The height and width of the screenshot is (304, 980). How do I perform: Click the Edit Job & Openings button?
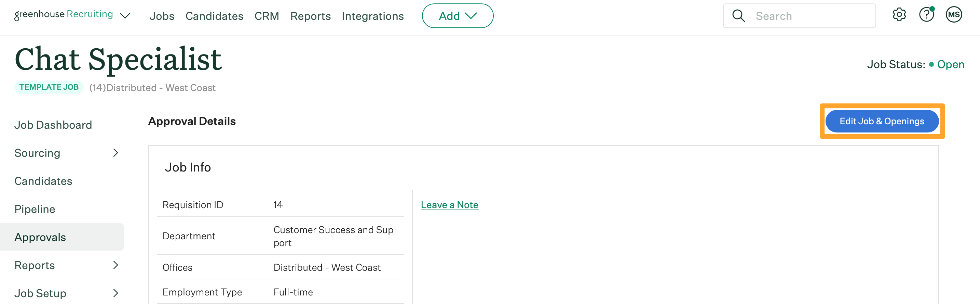(882, 121)
